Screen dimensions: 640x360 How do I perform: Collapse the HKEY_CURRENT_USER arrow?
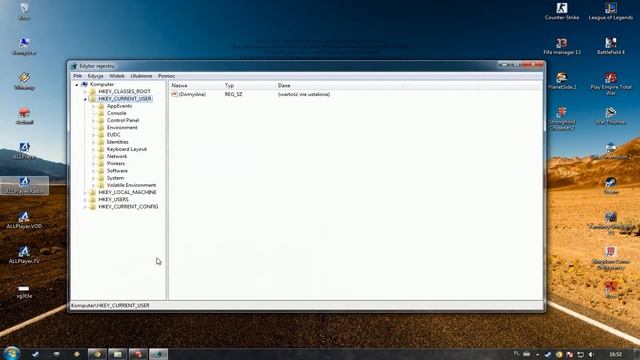click(x=85, y=99)
